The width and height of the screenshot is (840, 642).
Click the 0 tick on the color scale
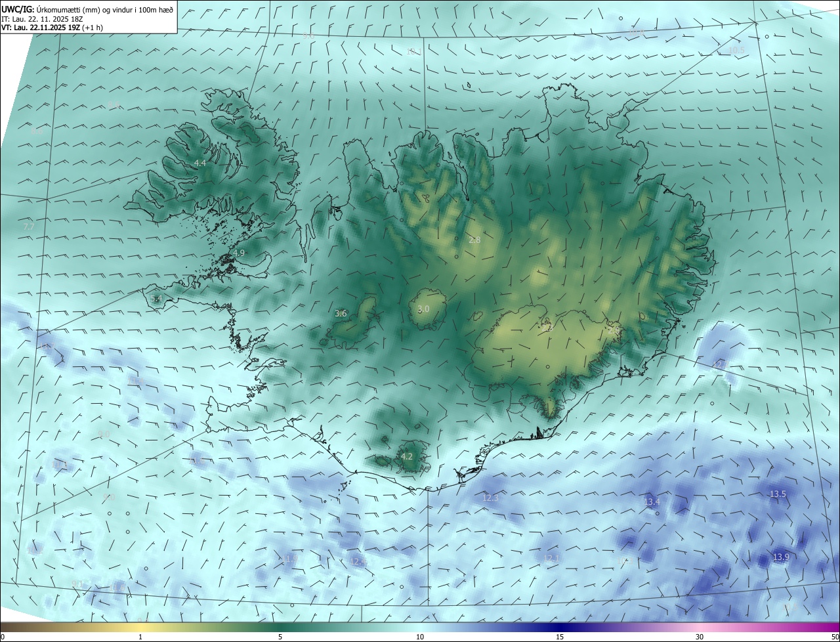3,637
